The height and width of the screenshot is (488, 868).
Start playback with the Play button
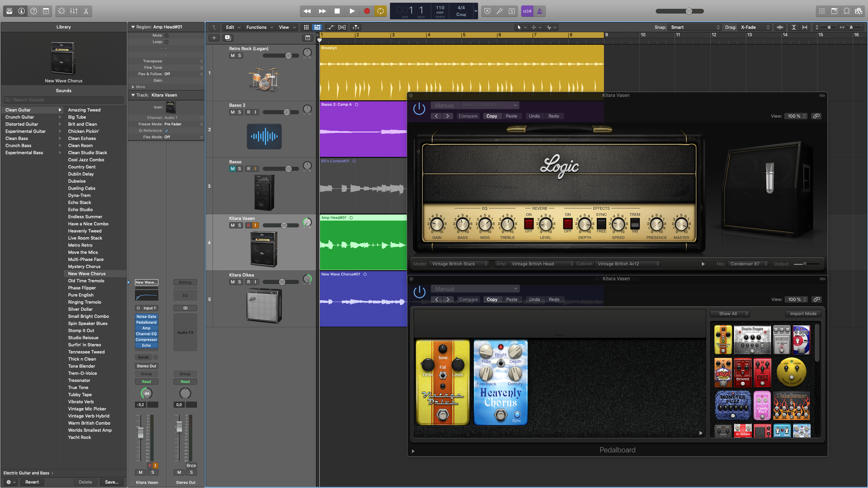click(352, 11)
